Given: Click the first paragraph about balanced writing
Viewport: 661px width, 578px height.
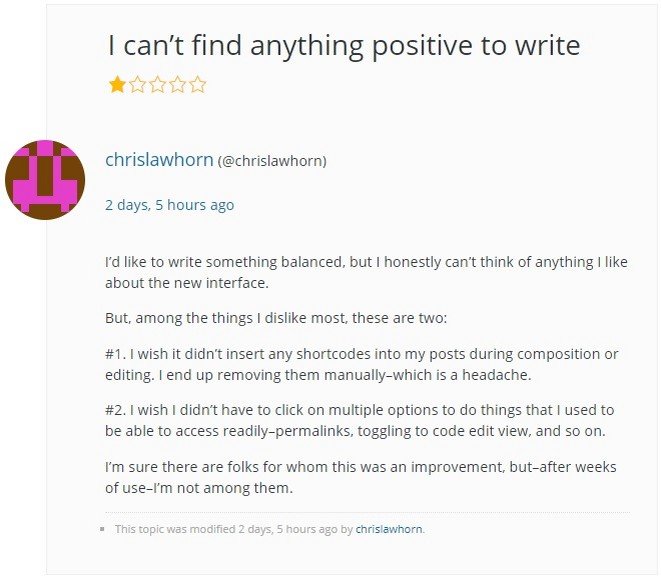Looking at the screenshot, I should tap(366, 272).
